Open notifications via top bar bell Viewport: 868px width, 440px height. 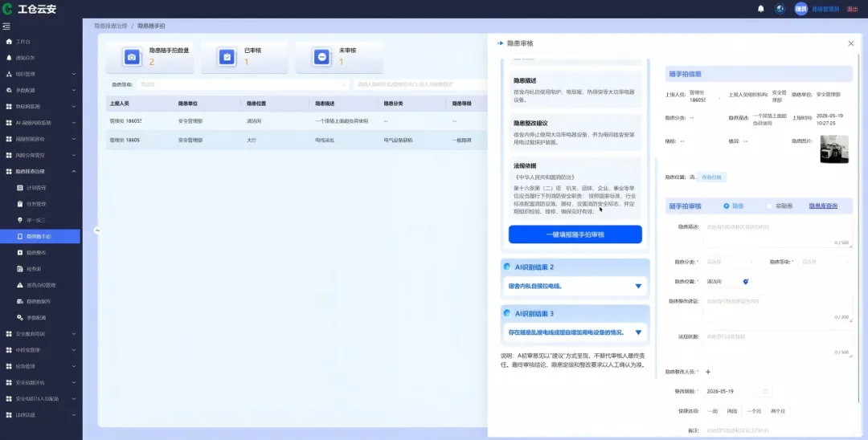[x=761, y=9]
